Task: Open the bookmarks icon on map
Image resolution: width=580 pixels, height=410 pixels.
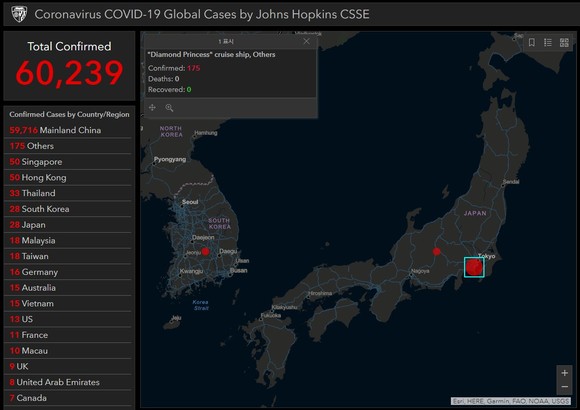Action: (x=532, y=43)
